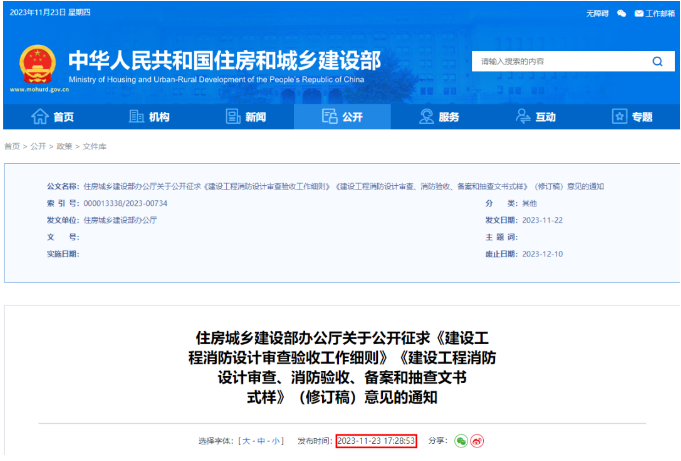This screenshot has height=461, width=681.
Task: Open the 服务 navigation tab
Action: tap(440, 117)
